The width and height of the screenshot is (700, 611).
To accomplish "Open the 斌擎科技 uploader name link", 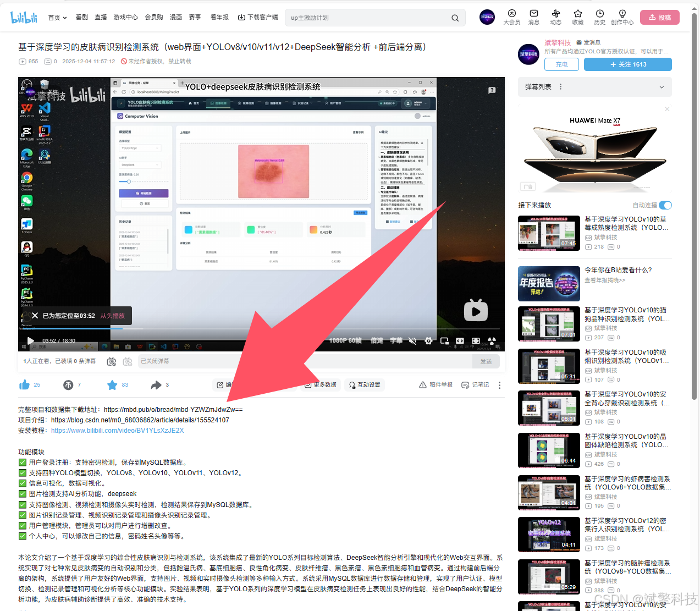I will [558, 42].
